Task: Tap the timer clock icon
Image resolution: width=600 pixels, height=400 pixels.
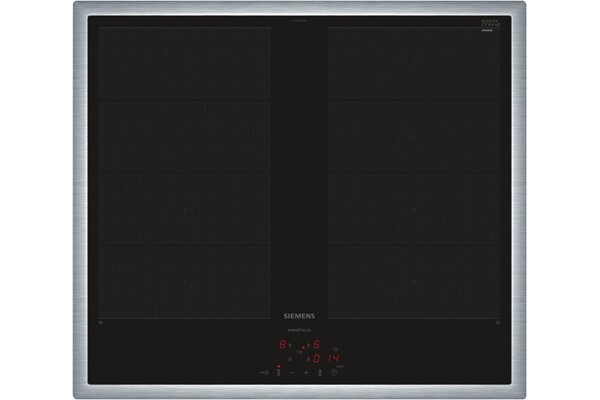Action: [334, 372]
